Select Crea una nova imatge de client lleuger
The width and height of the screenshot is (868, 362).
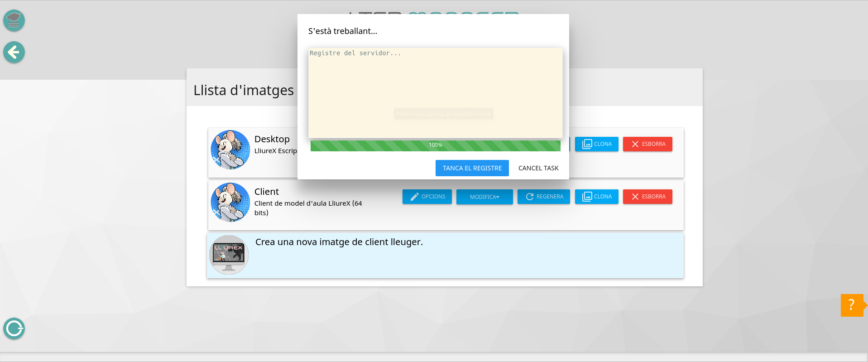tap(339, 242)
